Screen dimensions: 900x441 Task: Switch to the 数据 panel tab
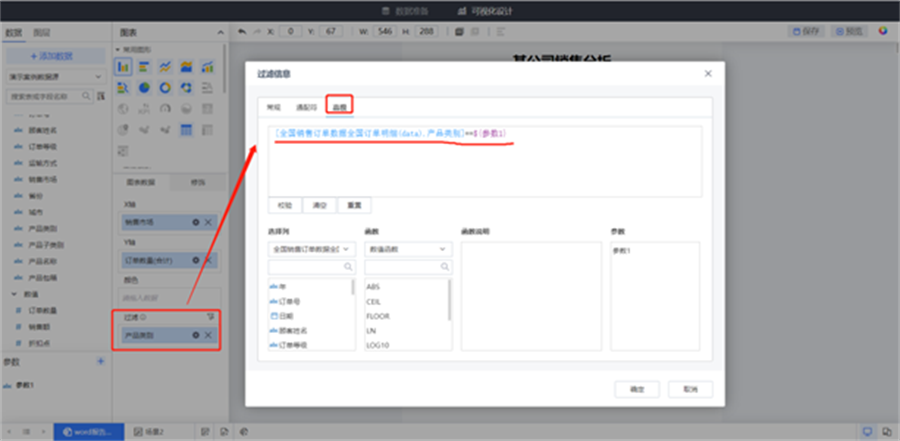[x=13, y=33]
